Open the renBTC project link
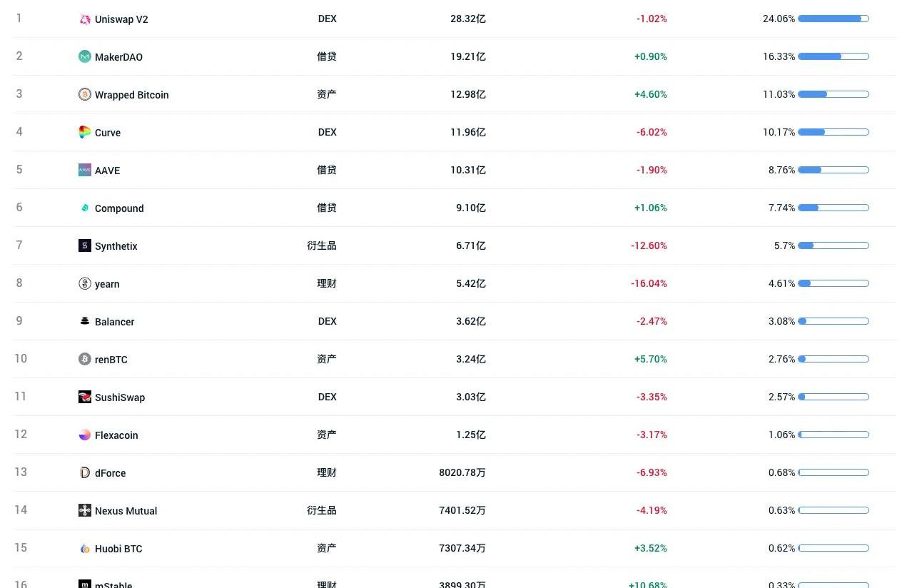 (111, 360)
